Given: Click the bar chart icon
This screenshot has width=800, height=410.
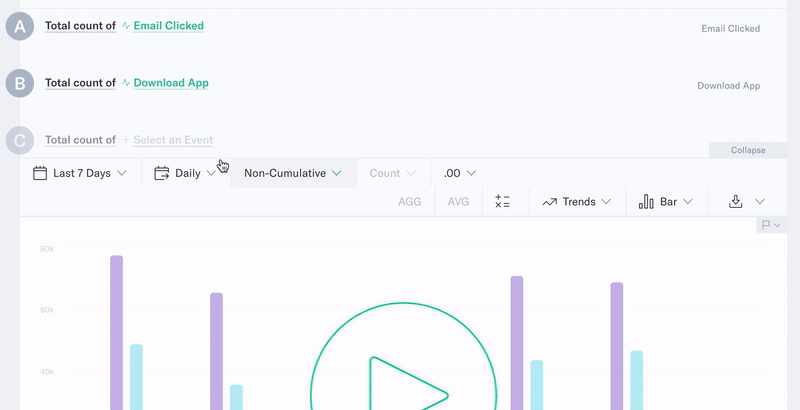Looking at the screenshot, I should 646,202.
